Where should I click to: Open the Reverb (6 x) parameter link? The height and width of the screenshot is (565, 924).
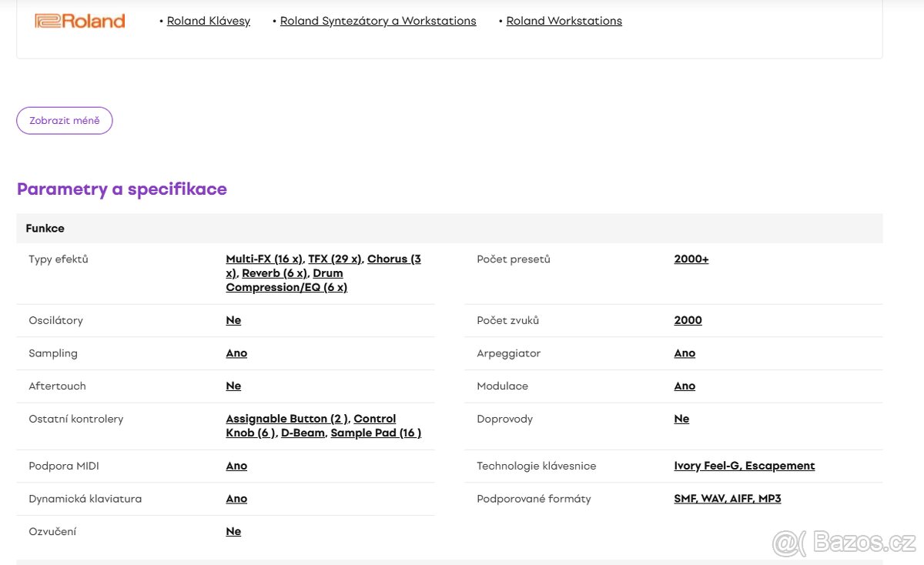275,273
